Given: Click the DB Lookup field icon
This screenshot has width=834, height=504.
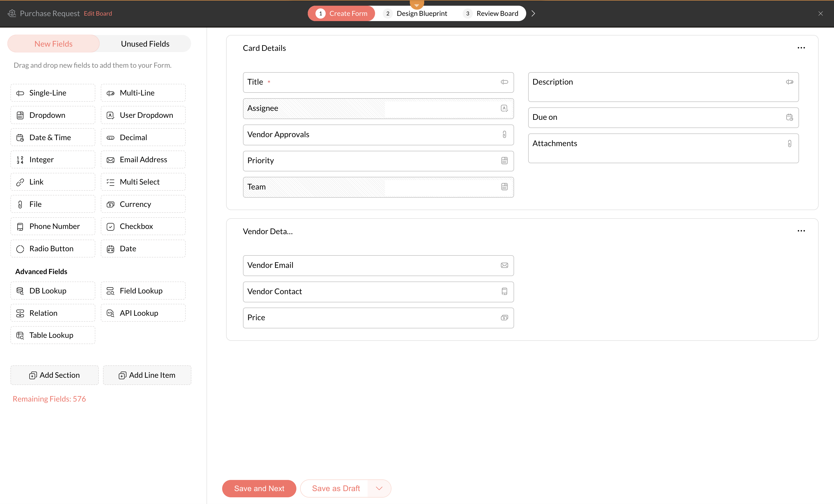Looking at the screenshot, I should tap(20, 291).
